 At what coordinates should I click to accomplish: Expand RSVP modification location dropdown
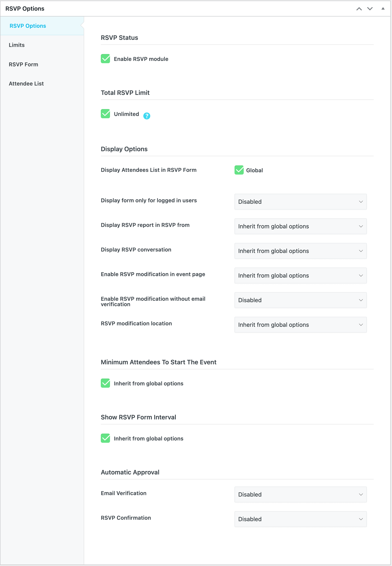pyautogui.click(x=300, y=325)
